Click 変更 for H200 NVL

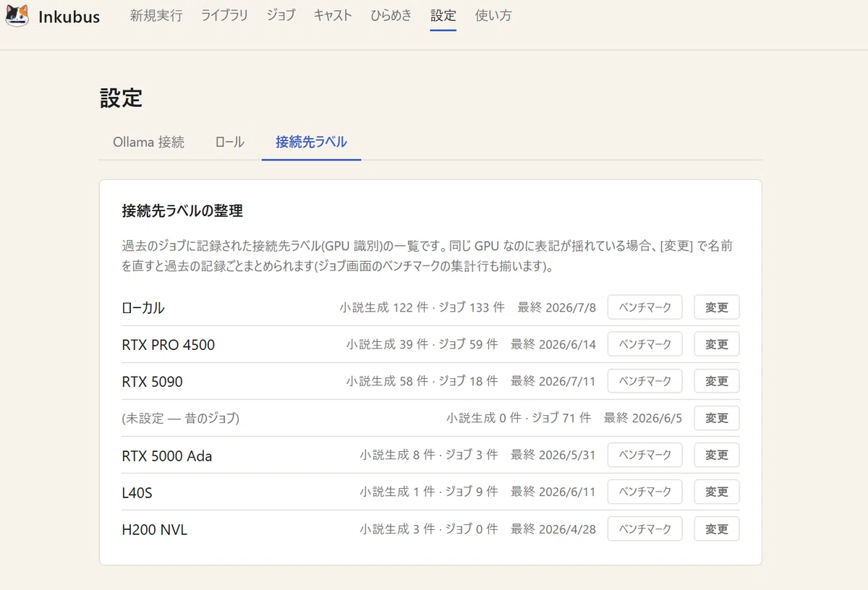717,529
